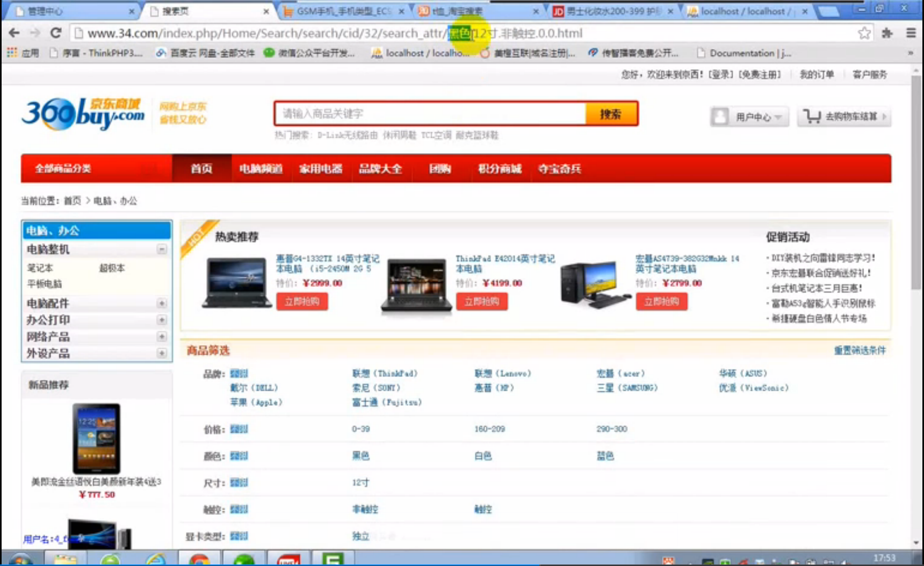Reload the page with the refresh icon

(56, 33)
